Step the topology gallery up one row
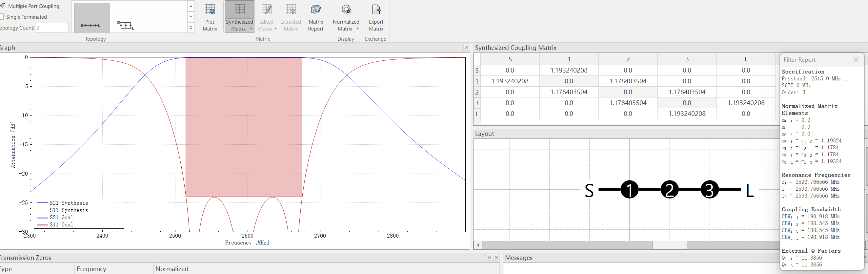 pos(191,6)
